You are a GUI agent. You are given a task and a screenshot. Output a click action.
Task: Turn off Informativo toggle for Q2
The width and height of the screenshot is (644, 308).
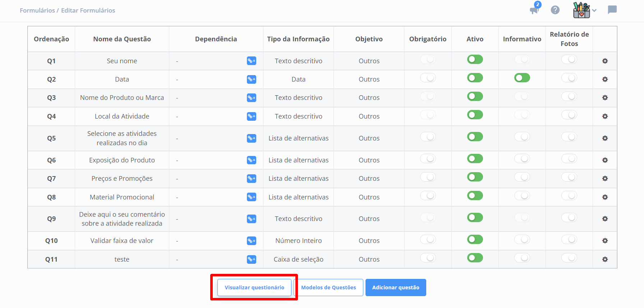pyautogui.click(x=522, y=78)
